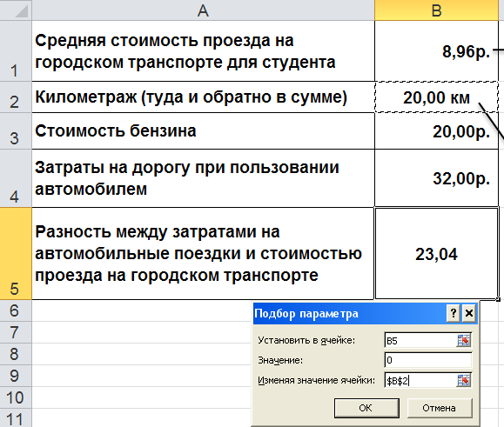Click range selector icon in the Установить в ячейке field
This screenshot has width=504, height=427.
point(463,340)
